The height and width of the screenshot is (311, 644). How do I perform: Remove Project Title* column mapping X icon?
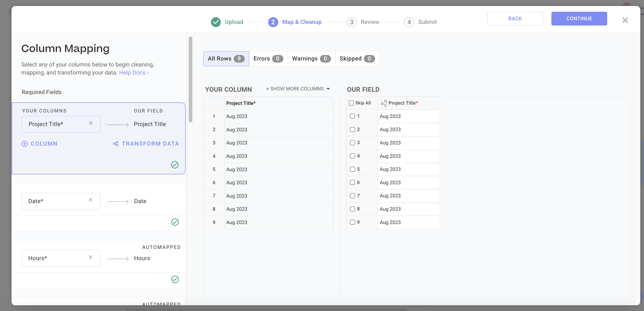[91, 123]
